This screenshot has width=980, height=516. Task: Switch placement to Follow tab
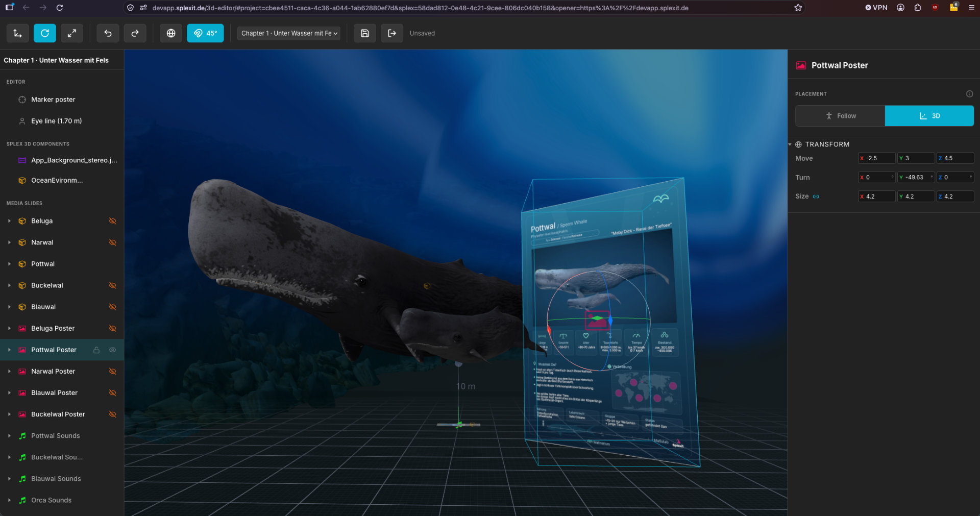tap(840, 116)
